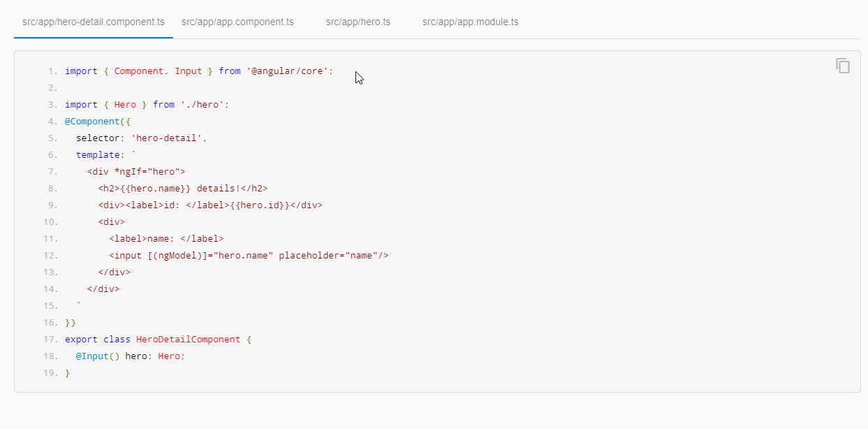This screenshot has width=868, height=429.
Task: Click the {{hero.id}} label line
Action: pyautogui.click(x=210, y=205)
